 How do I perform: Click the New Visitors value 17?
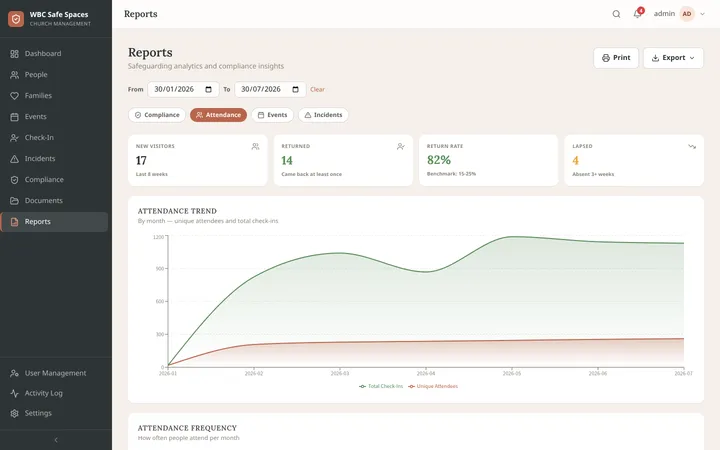(141, 160)
